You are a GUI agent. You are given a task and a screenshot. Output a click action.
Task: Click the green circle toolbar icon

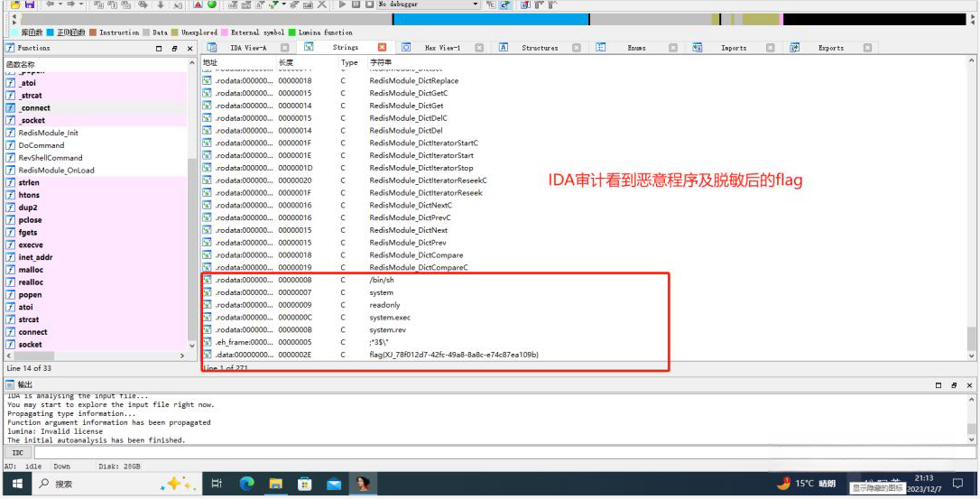[212, 5]
